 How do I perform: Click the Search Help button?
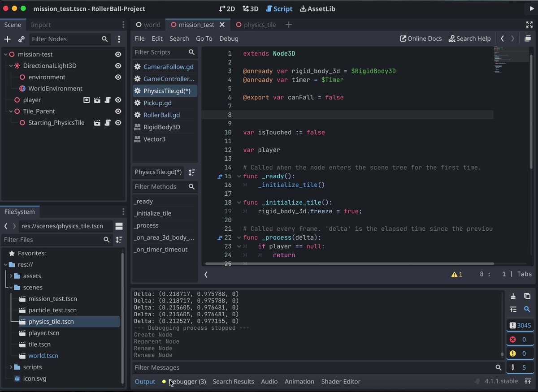(469, 39)
